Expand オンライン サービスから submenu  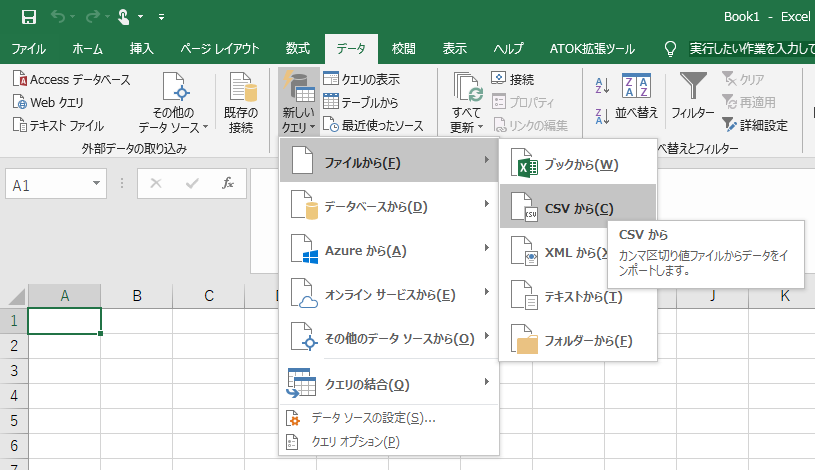[x=389, y=293]
